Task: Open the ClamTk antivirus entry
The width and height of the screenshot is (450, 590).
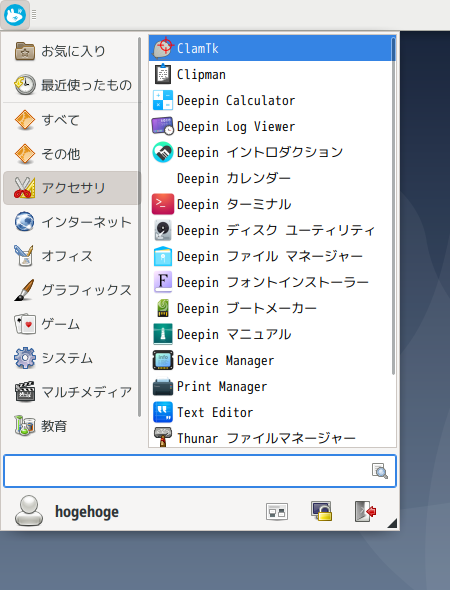Action: [x=272, y=48]
